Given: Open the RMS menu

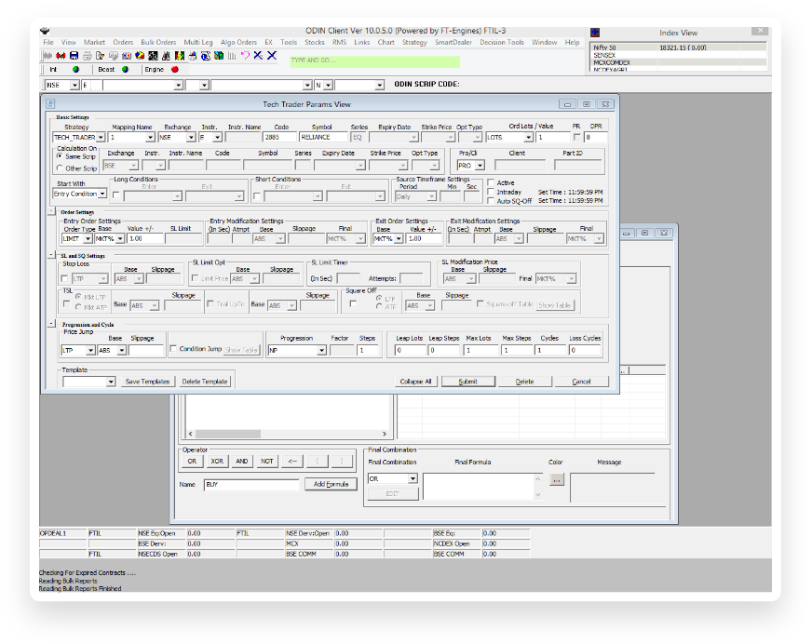Looking at the screenshot, I should [339, 43].
